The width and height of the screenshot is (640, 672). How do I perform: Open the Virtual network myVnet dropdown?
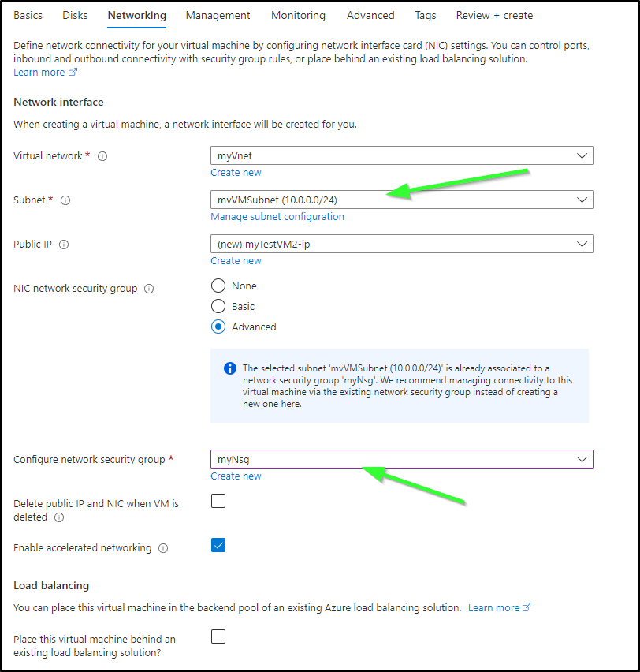pos(402,155)
